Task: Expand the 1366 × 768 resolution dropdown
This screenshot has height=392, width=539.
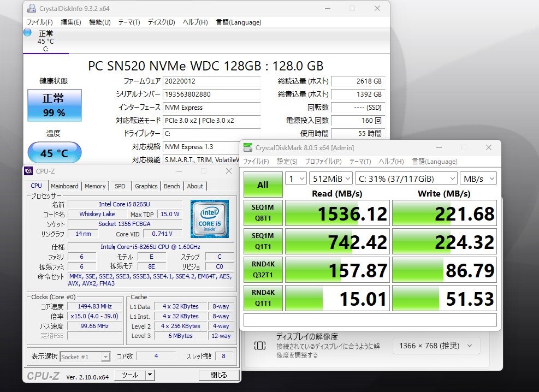Action: point(436,346)
